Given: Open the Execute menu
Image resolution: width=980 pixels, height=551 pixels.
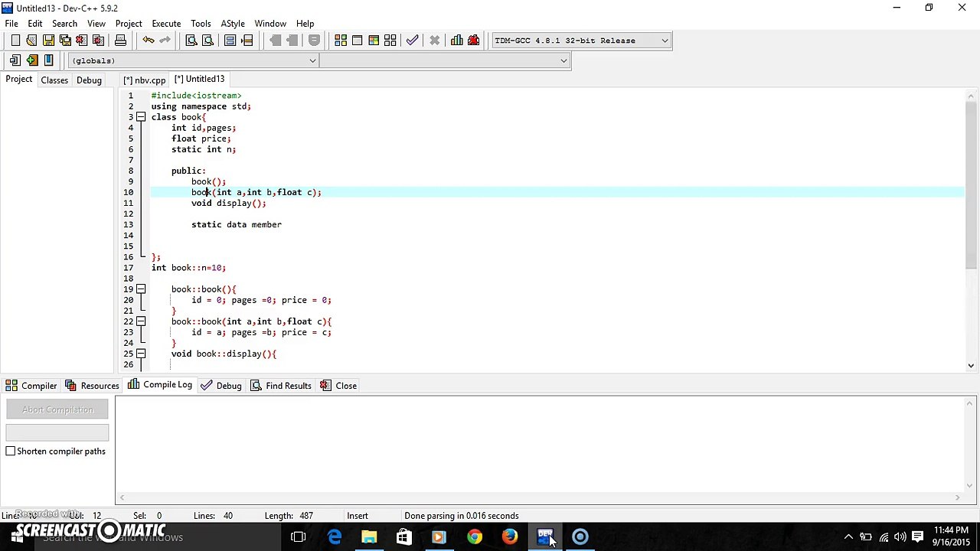Looking at the screenshot, I should pos(166,24).
